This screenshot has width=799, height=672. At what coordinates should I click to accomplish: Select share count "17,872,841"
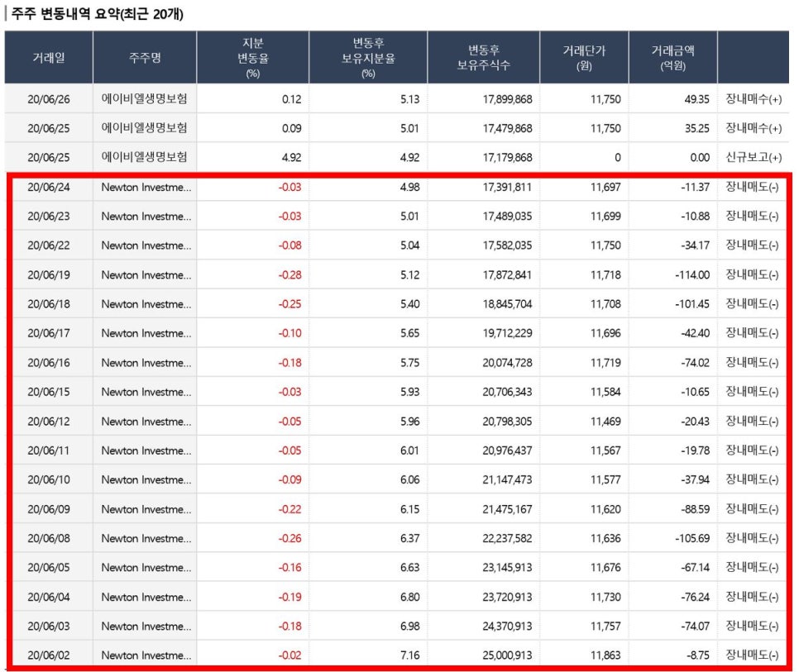click(508, 275)
